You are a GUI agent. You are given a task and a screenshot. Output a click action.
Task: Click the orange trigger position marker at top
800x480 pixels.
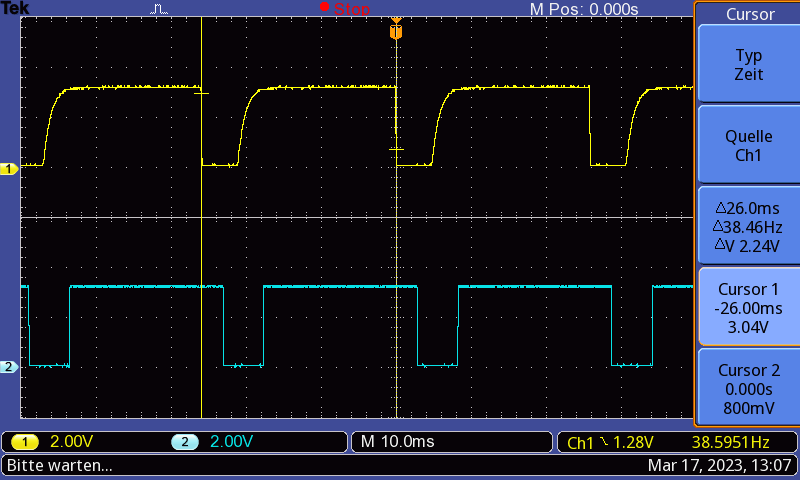click(x=396, y=30)
